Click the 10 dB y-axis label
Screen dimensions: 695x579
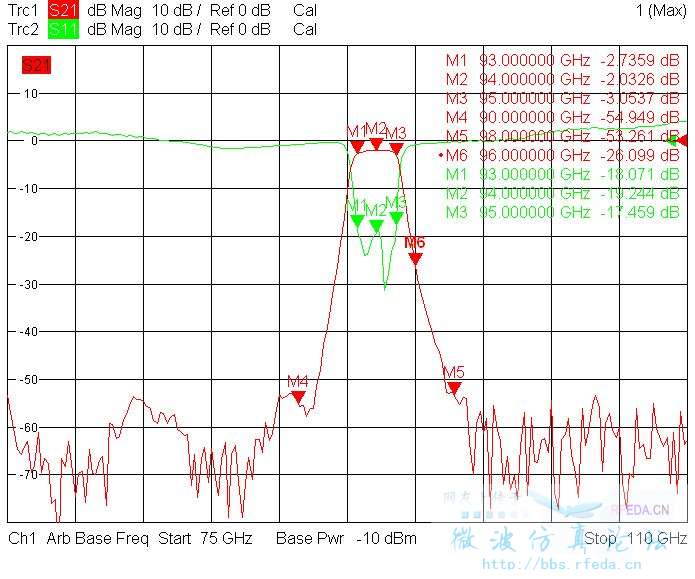pos(31,94)
